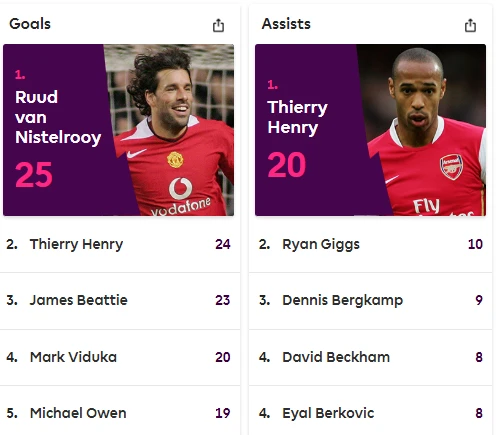The height and width of the screenshot is (435, 497).
Task: Open Mark Viduka player row
Action: [120, 358]
